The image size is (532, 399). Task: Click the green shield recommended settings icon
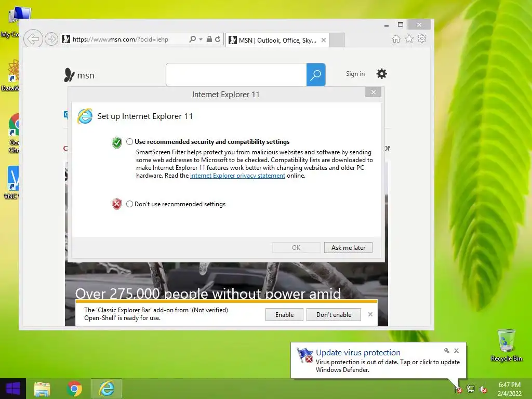click(117, 142)
